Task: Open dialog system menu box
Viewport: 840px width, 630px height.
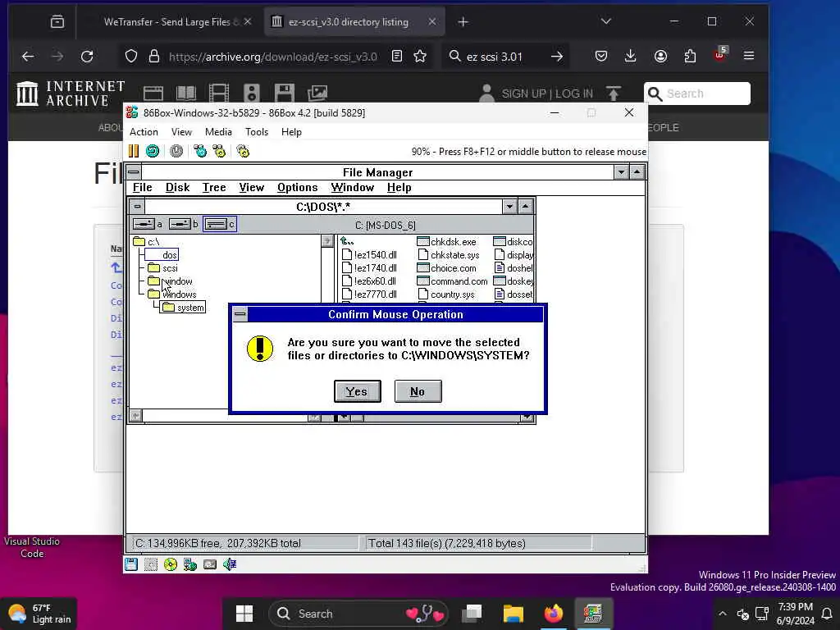Action: [240, 314]
